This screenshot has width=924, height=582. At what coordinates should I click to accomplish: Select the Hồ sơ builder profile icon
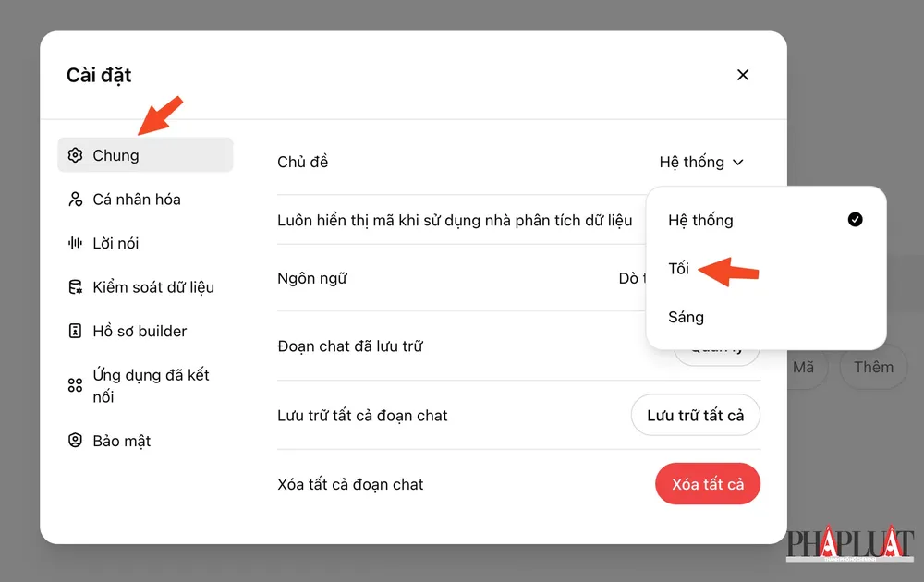(x=75, y=331)
